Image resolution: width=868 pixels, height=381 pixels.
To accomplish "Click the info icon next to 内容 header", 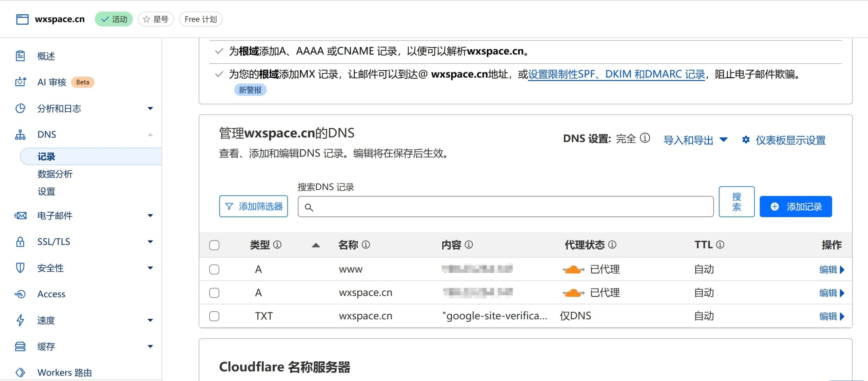I will tap(469, 245).
